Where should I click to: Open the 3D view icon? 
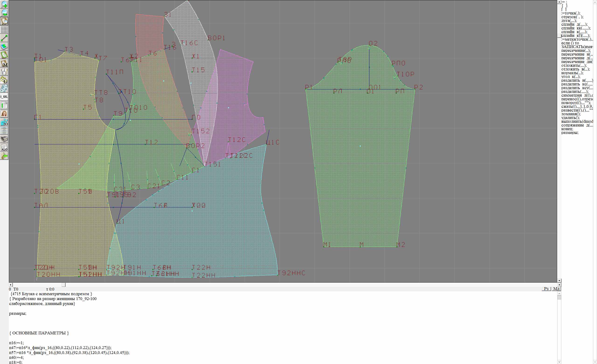[4, 122]
